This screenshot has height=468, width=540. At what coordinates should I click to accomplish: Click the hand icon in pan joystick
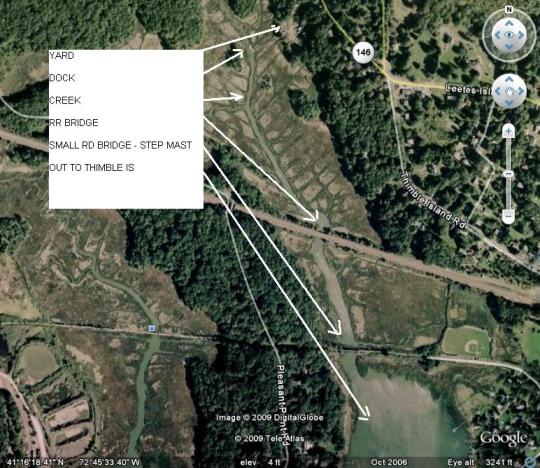(509, 91)
